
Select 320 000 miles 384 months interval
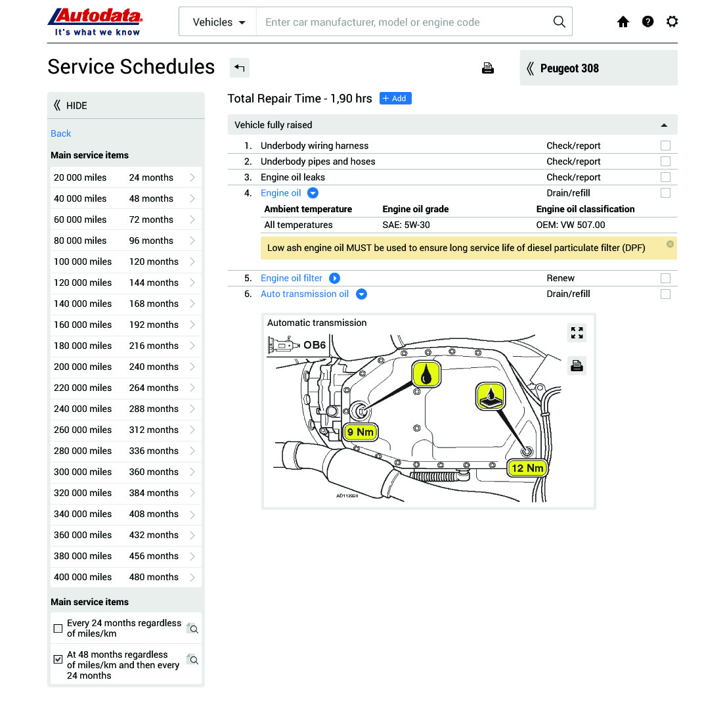126,493
